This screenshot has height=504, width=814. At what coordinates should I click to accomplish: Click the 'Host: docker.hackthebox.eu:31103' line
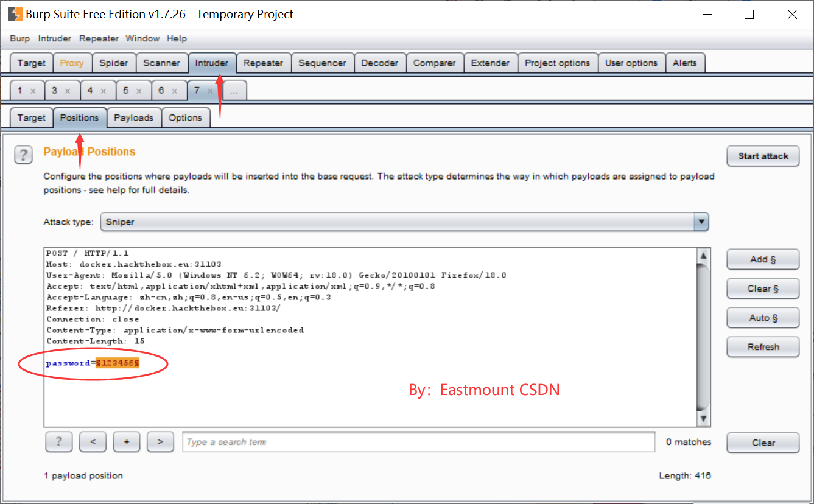point(134,264)
